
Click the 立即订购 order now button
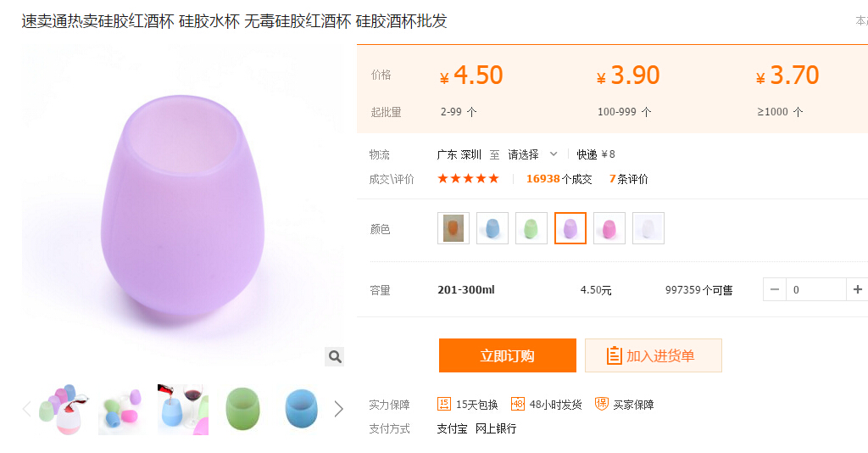pyautogui.click(x=507, y=355)
